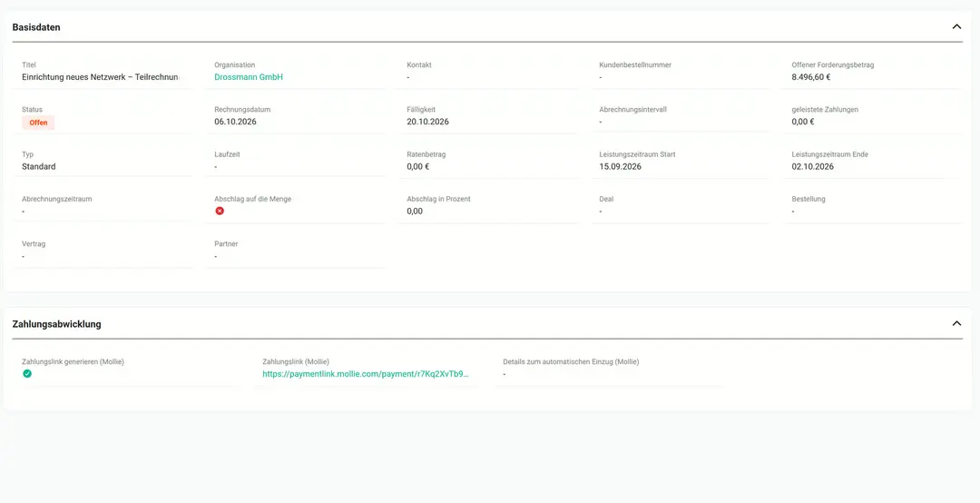
Task: Click the Partner field label
Action: (226, 244)
